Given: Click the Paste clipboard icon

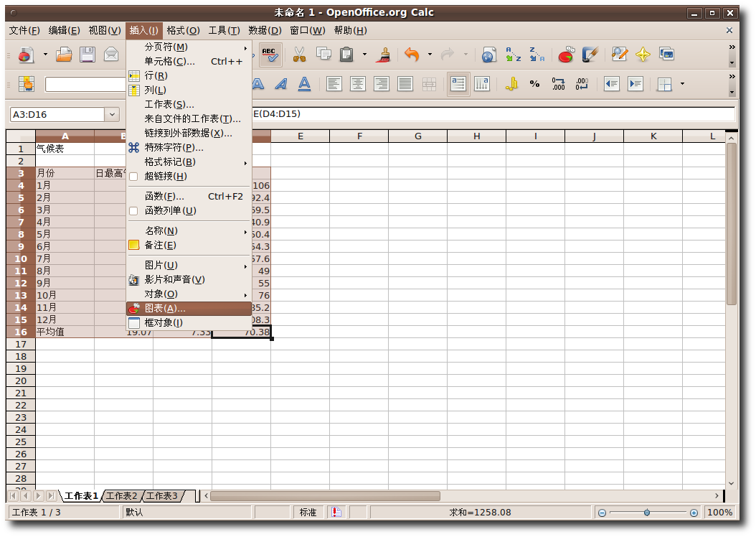Looking at the screenshot, I should pos(346,55).
